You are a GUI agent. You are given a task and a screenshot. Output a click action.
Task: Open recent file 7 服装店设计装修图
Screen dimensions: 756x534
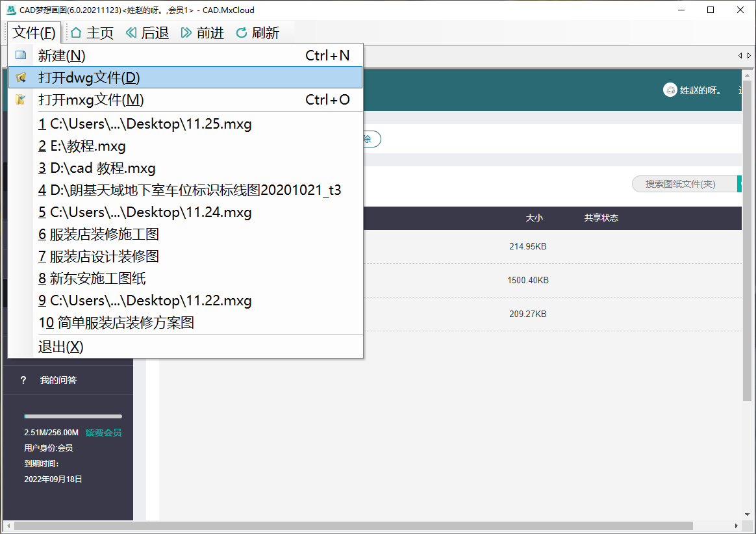[x=186, y=257]
